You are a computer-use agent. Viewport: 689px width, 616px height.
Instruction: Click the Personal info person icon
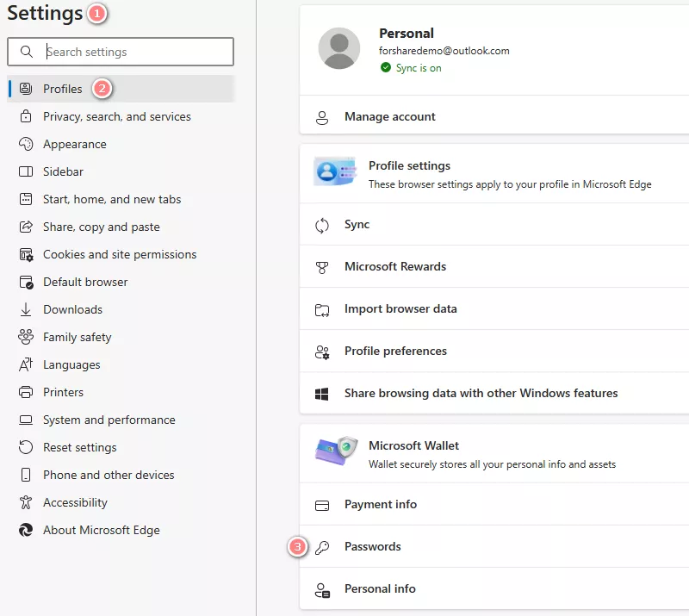click(x=322, y=590)
